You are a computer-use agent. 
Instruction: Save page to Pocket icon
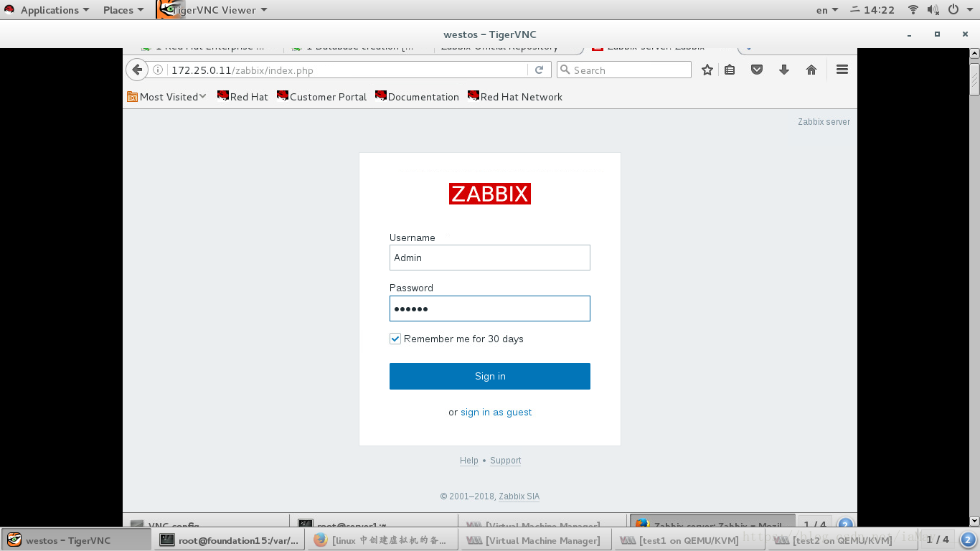[x=756, y=70]
